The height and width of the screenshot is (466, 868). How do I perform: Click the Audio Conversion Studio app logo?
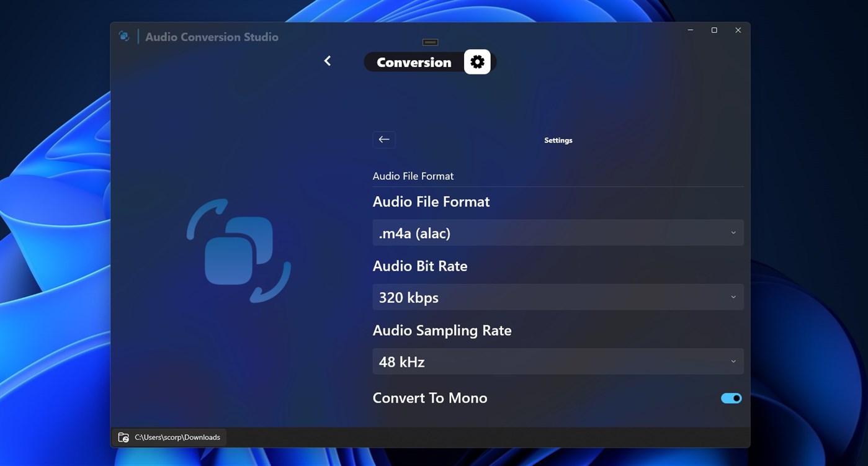pos(124,36)
